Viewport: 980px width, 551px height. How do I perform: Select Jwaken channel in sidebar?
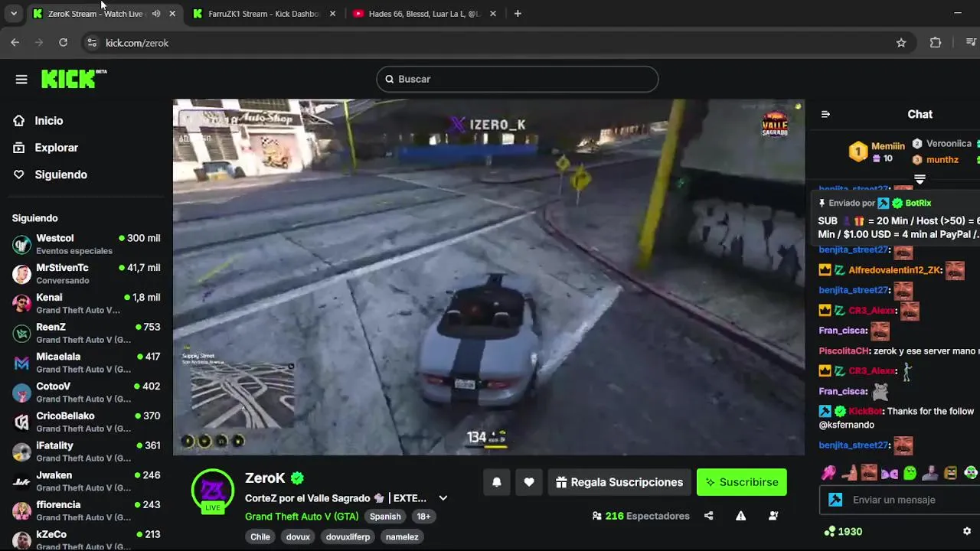(87, 481)
